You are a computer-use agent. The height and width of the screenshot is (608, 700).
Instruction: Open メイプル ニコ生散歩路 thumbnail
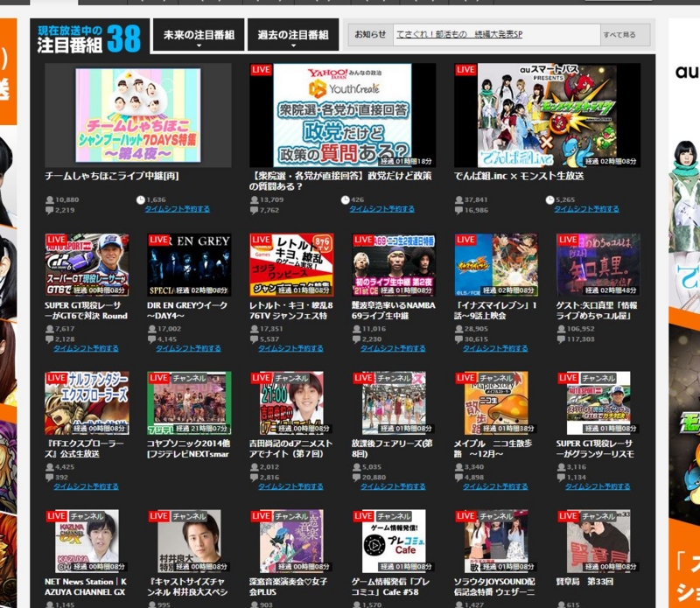tap(496, 403)
